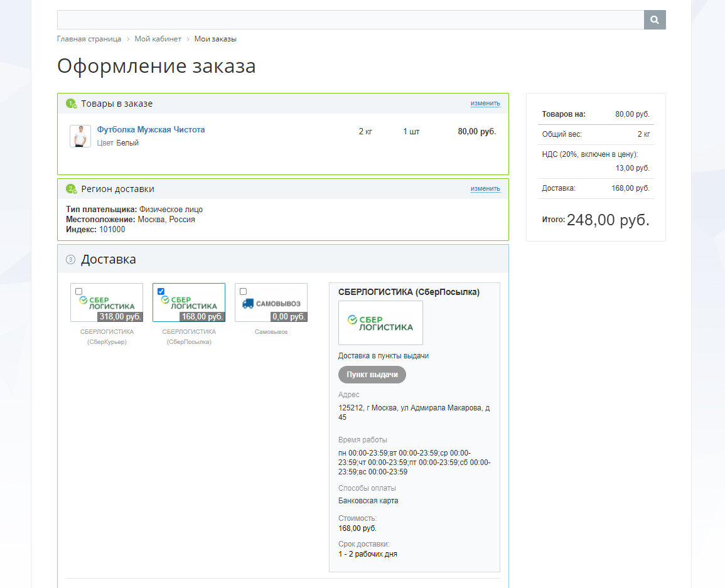The image size is (725, 588).
Task: Uncheck the СберПосылка 168,00 руб. checkbox
Action: (x=161, y=291)
